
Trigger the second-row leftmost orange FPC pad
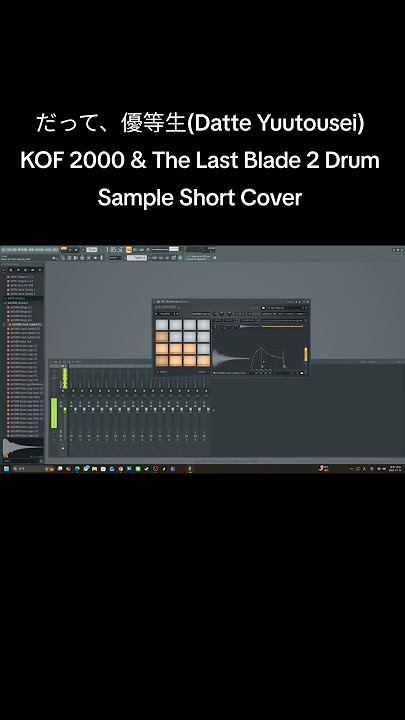pos(162,337)
